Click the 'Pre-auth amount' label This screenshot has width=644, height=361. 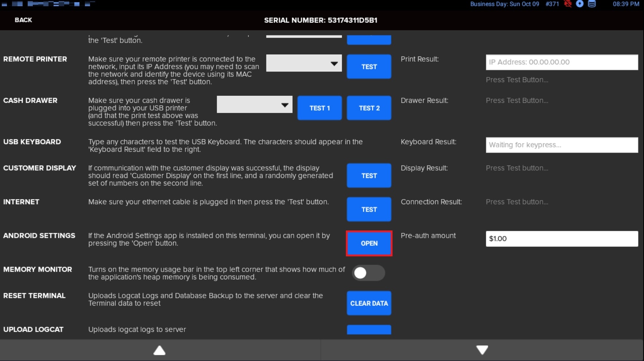coord(428,236)
